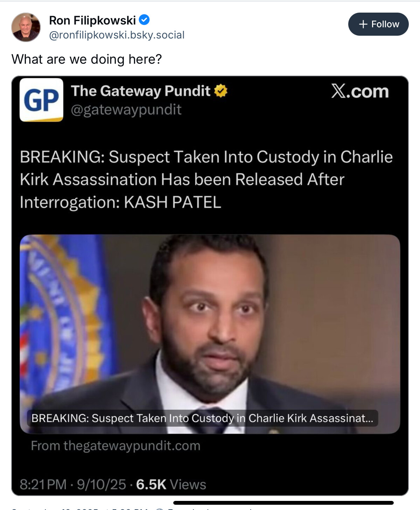The width and height of the screenshot is (420, 510).
Task: Follow Ron Filipkowski using the Follow button
Action: pos(378,24)
